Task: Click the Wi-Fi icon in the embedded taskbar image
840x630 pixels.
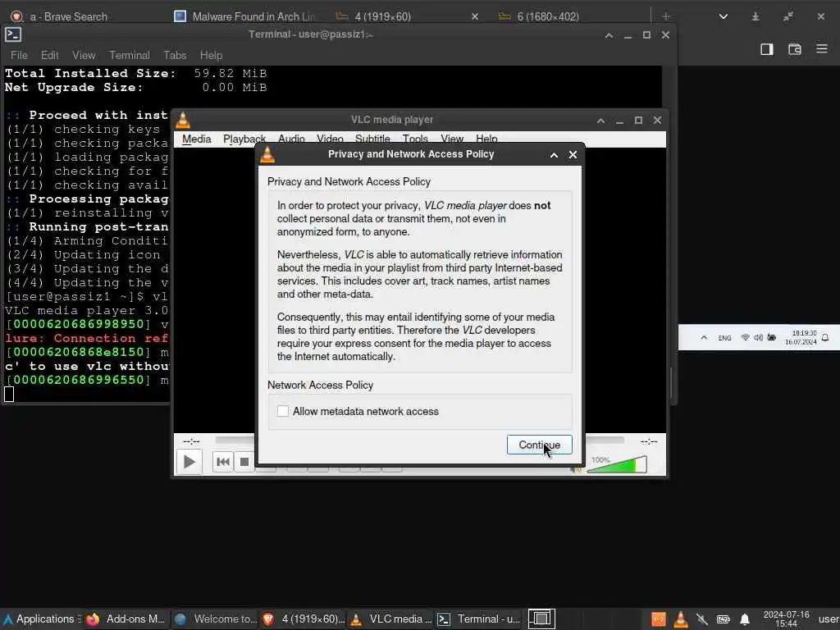Action: click(745, 337)
